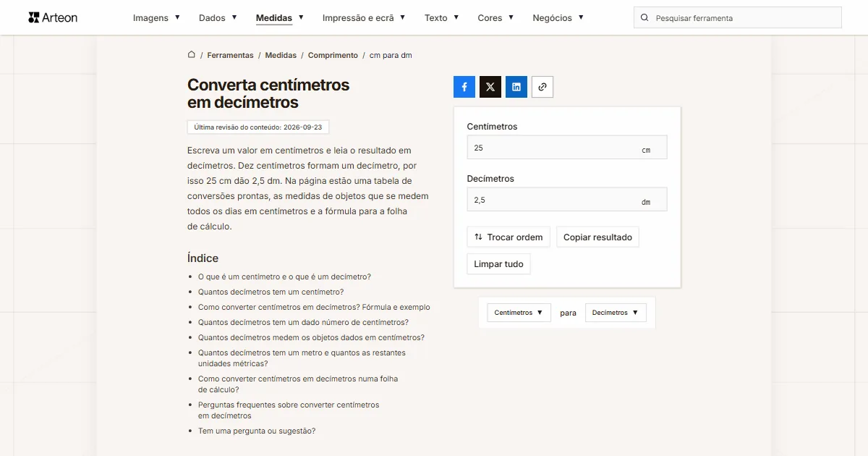Open the Centímetros source unit dropdown
868x456 pixels.
point(519,313)
